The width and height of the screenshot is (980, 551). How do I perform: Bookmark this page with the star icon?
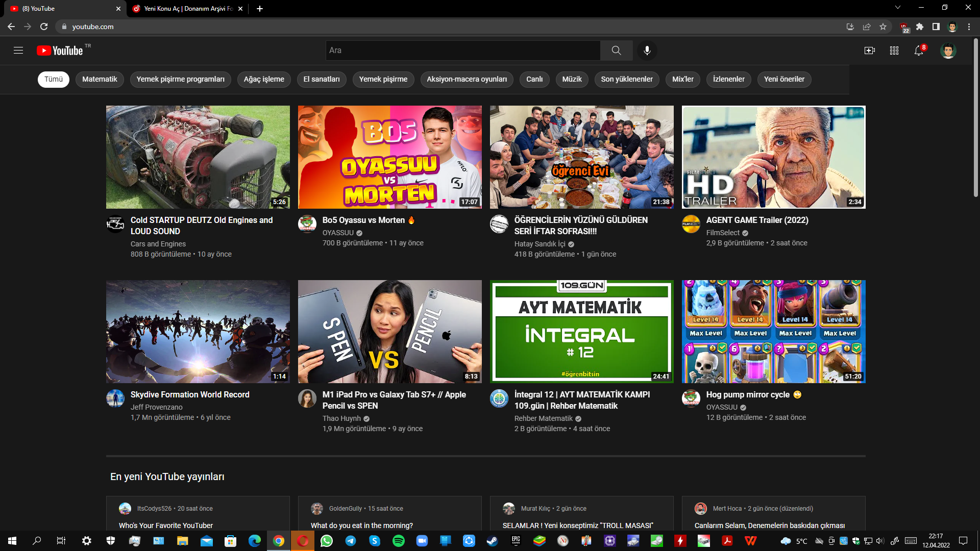[x=883, y=27]
